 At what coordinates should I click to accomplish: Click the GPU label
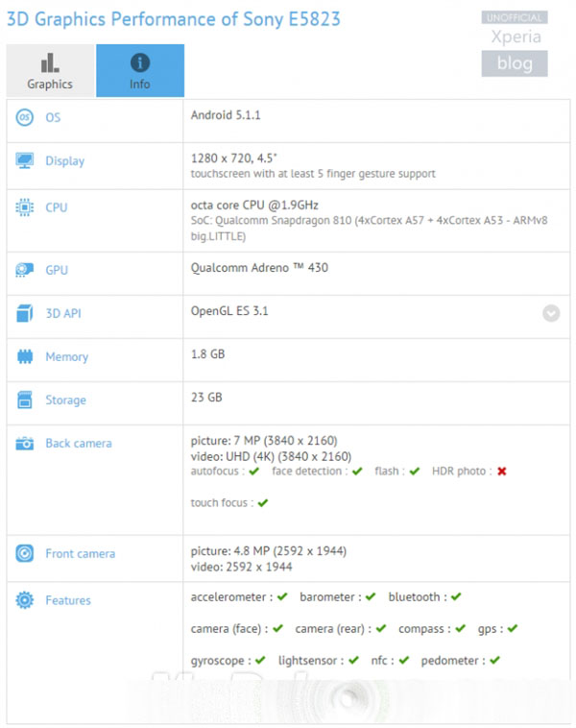click(x=57, y=270)
